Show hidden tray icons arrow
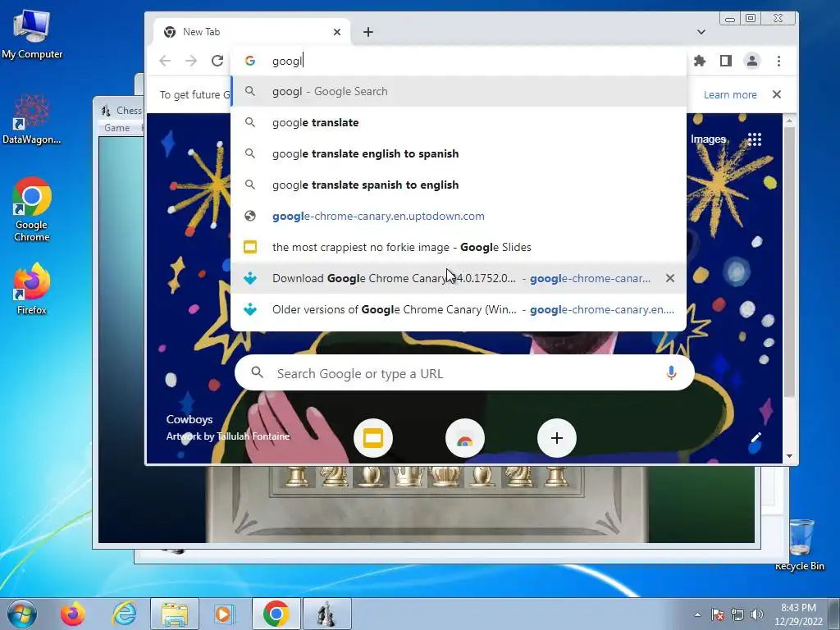This screenshot has width=840, height=630. pyautogui.click(x=697, y=614)
